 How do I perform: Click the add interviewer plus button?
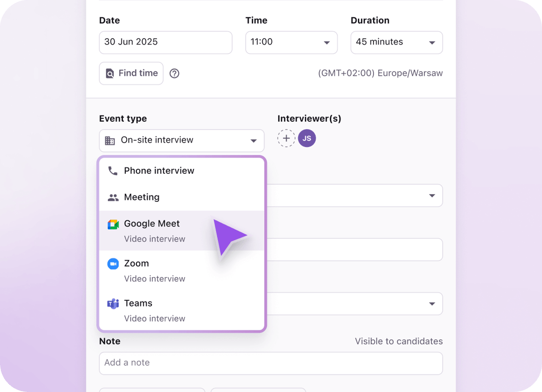coord(286,138)
